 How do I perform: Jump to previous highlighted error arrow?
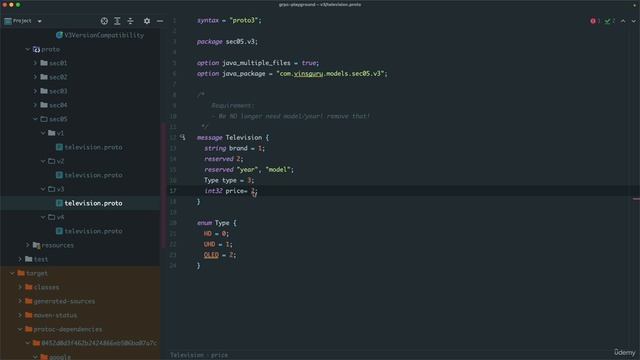(623, 21)
